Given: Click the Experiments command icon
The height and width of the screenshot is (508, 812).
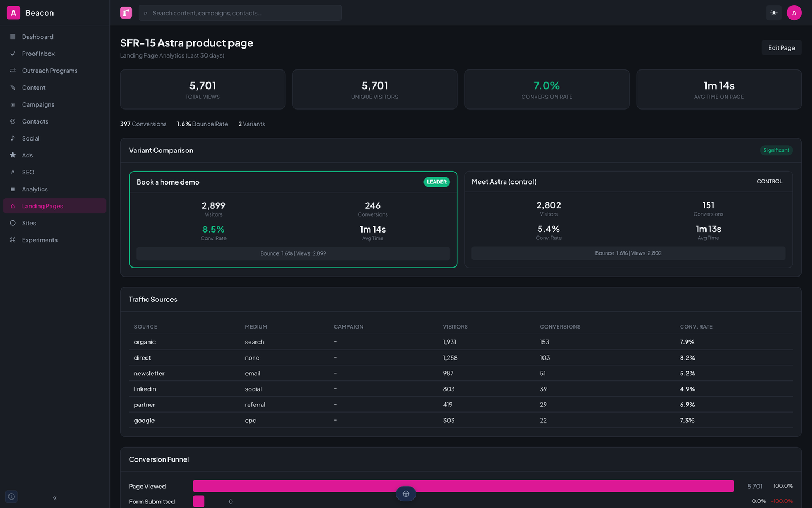Looking at the screenshot, I should pyautogui.click(x=12, y=240).
